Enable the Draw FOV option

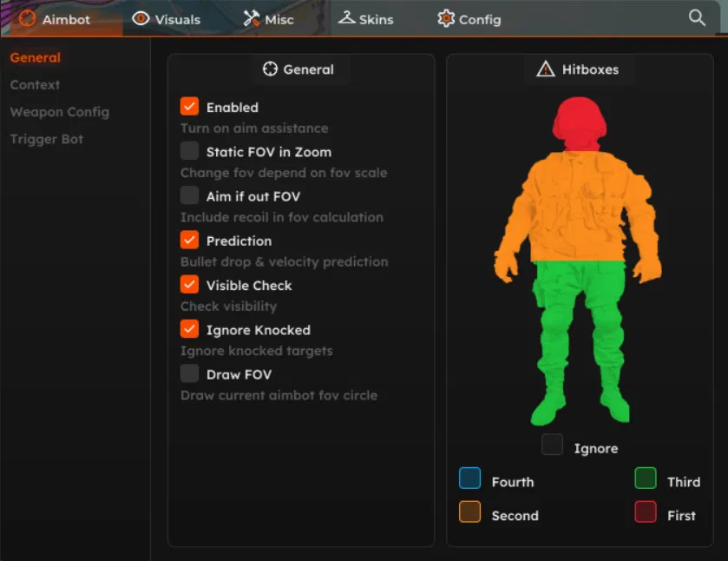click(189, 373)
